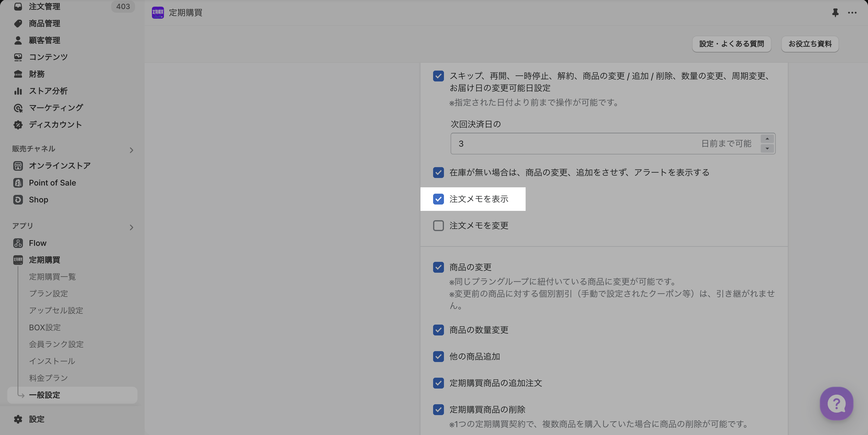Click the 設定・よくある質問 button
Screen dimensions: 868x435
(x=731, y=44)
